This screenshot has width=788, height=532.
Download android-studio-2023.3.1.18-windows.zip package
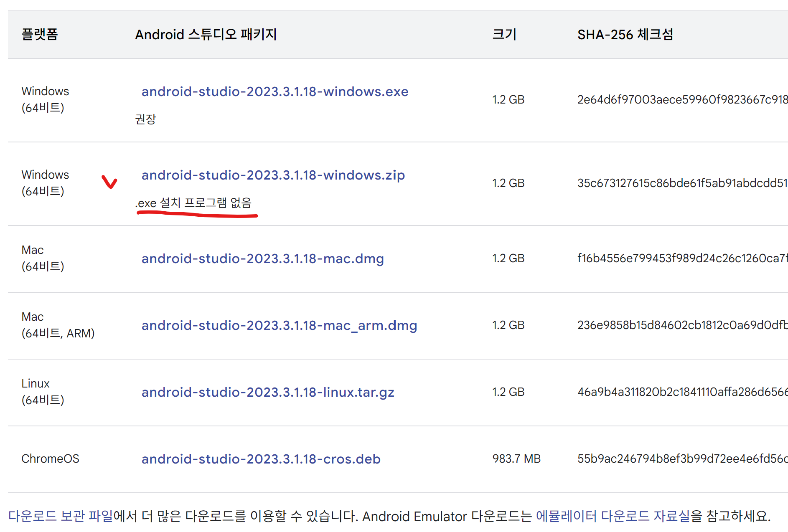click(x=273, y=175)
